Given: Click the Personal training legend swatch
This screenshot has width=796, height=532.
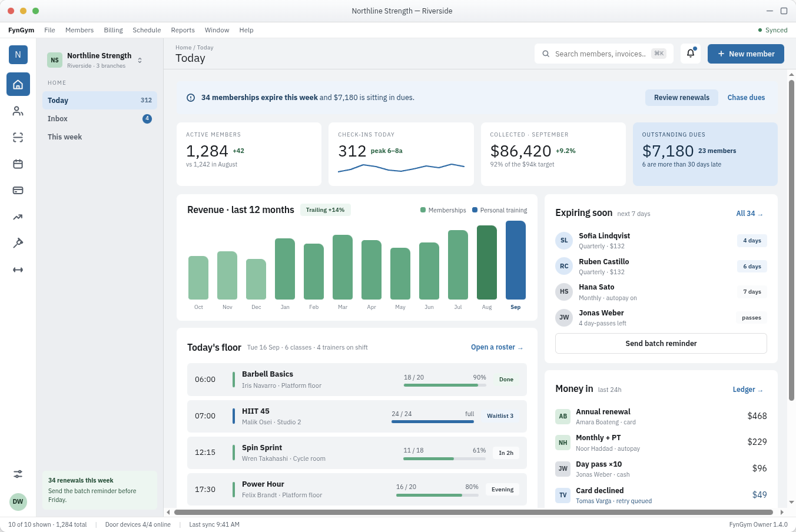Looking at the screenshot, I should coord(475,210).
